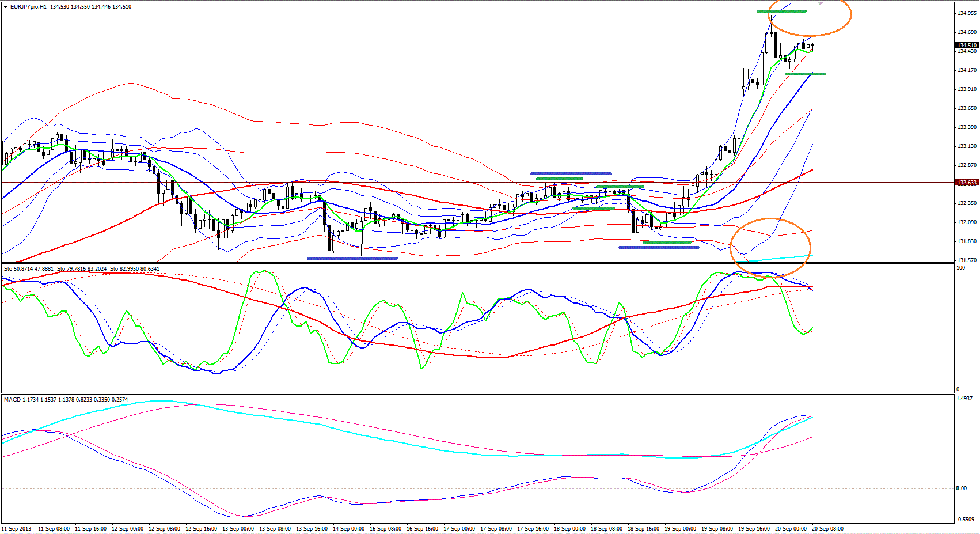Image resolution: width=980 pixels, height=534 pixels.
Task: Click the 133.390 price scale label
Action: pyautogui.click(x=967, y=127)
